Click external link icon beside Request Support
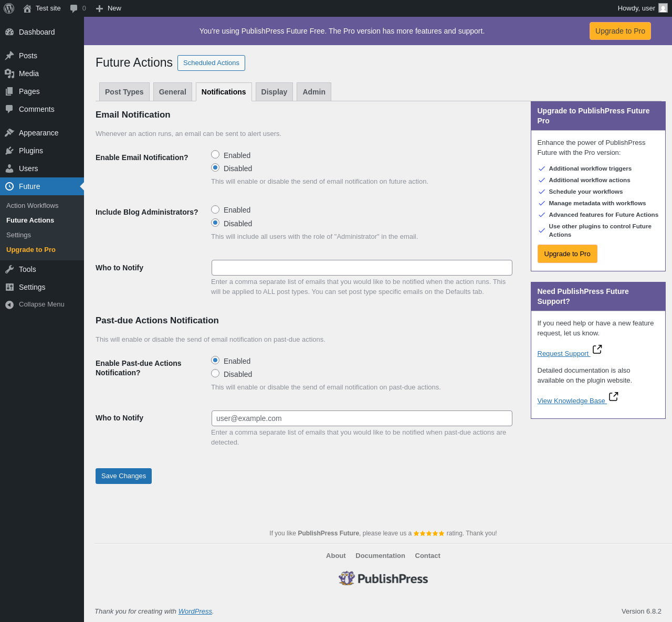672x622 pixels. pos(597,350)
